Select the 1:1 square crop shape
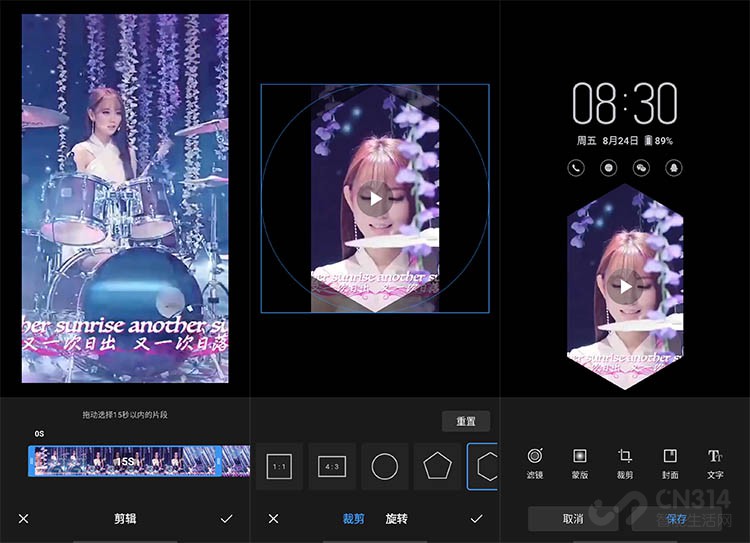Viewport: 750px width, 543px height. (x=279, y=466)
